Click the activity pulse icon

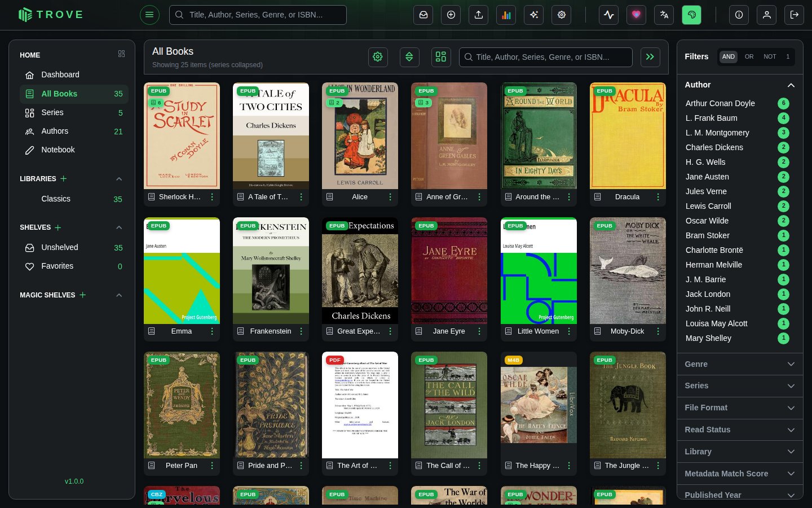[609, 15]
